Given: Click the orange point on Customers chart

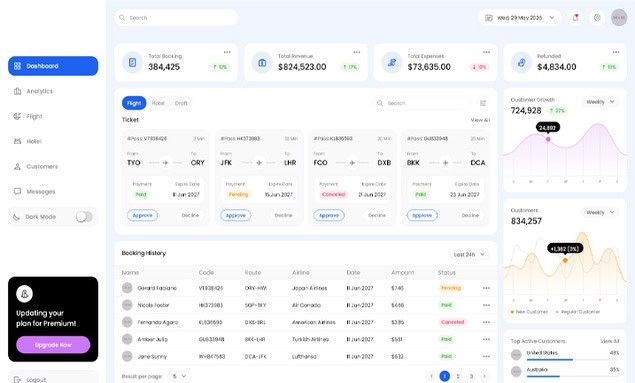Looking at the screenshot, I should pos(565,260).
